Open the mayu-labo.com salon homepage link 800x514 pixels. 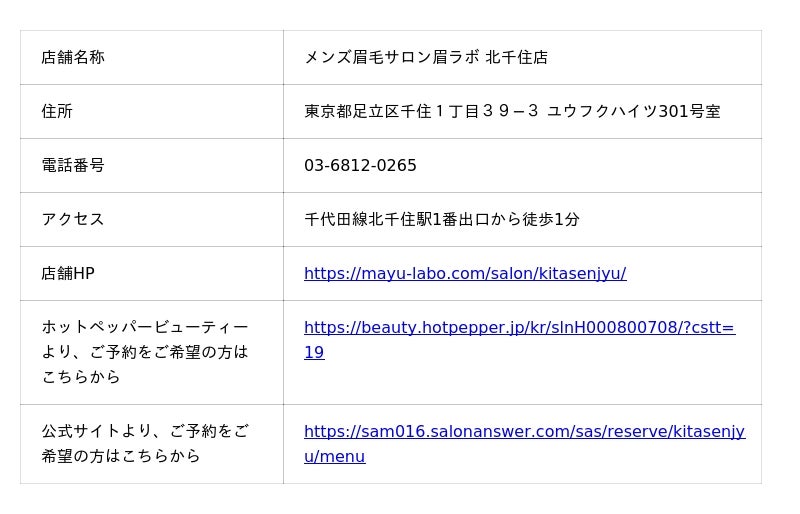(465, 273)
